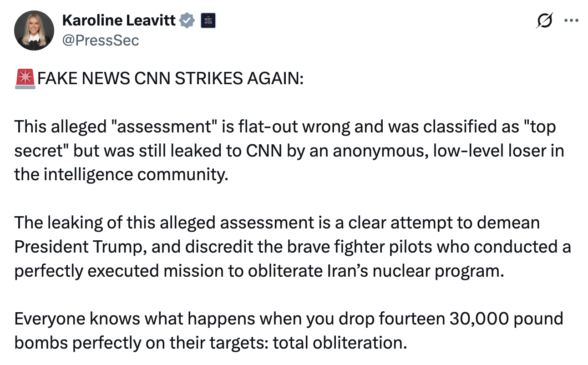The height and width of the screenshot is (365, 588).
Task: Click the FAKE NEWS CNN STRIKES AGAIN headline
Action: coord(170,79)
